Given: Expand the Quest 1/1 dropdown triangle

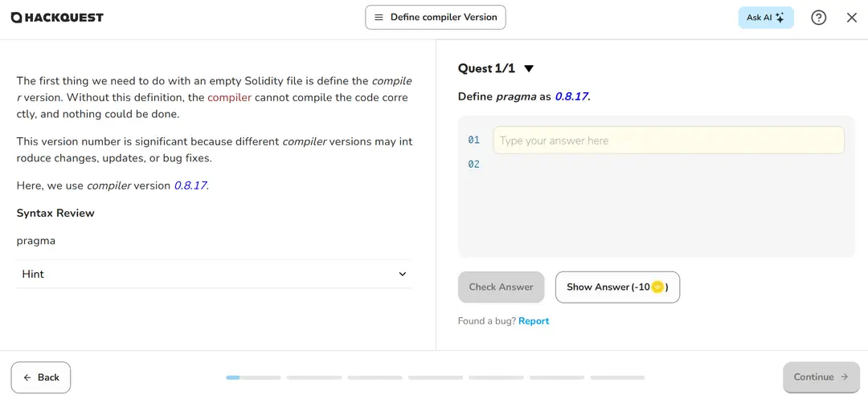Looking at the screenshot, I should [529, 69].
